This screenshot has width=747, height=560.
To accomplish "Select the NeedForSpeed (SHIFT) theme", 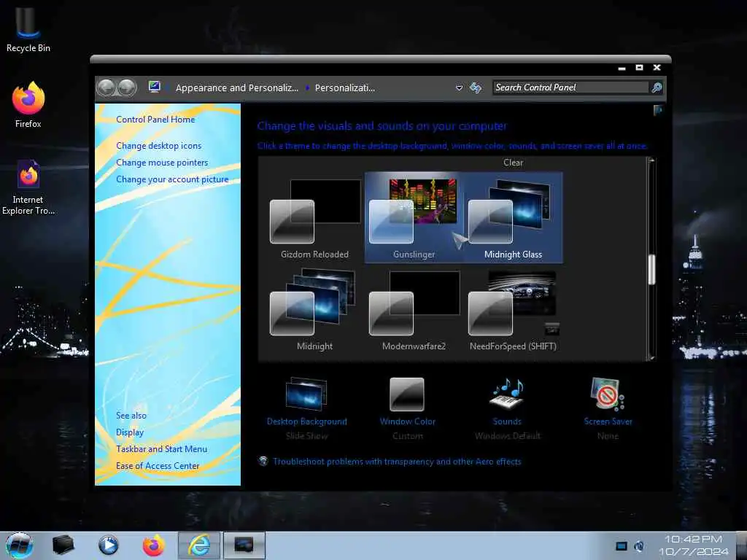I will (x=513, y=310).
